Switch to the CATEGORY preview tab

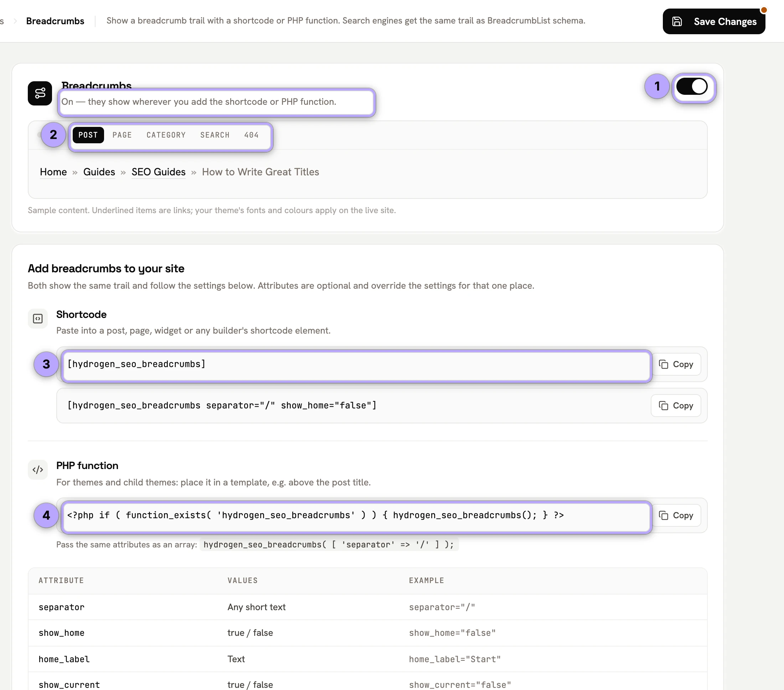(x=166, y=135)
